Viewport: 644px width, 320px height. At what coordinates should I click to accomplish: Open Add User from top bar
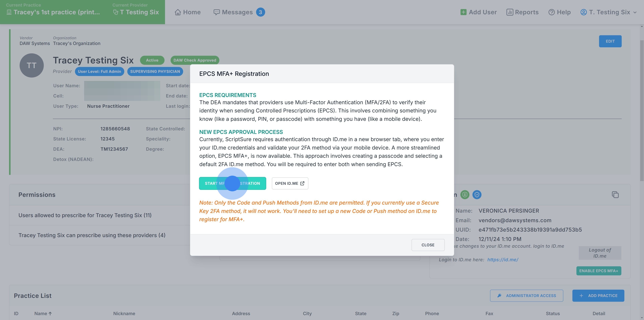[x=478, y=12]
